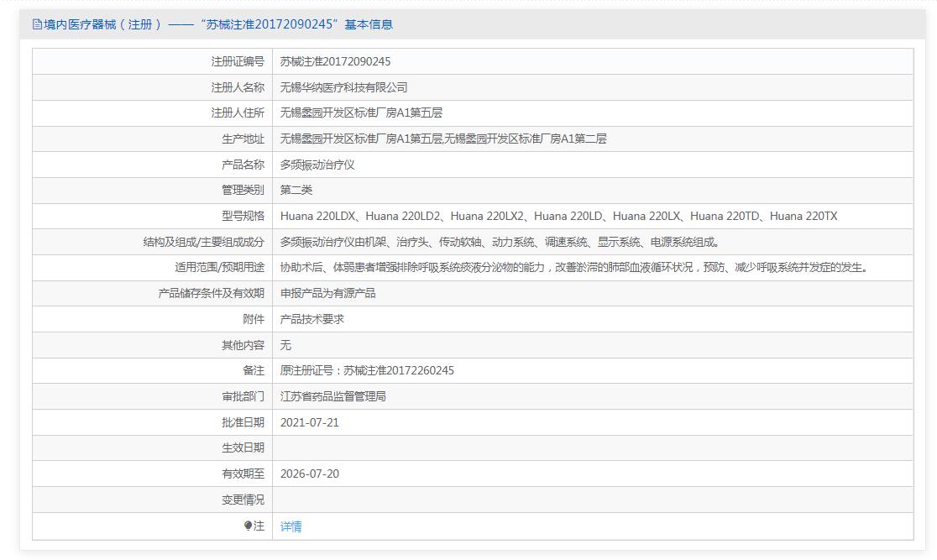Click the bulb icon beside 注 label
Screen dimensions: 937x560
248,526
